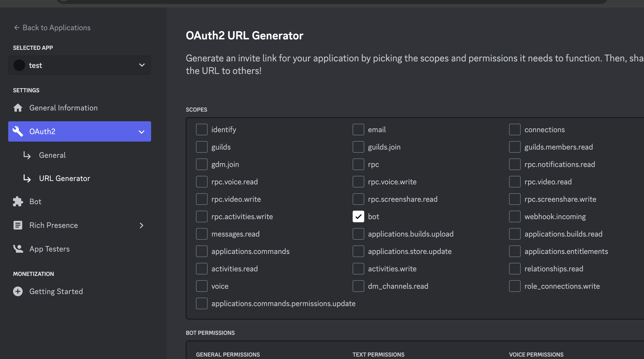This screenshot has height=359, width=644.
Task: Enable the rpc.video.write scope
Action: (x=202, y=199)
